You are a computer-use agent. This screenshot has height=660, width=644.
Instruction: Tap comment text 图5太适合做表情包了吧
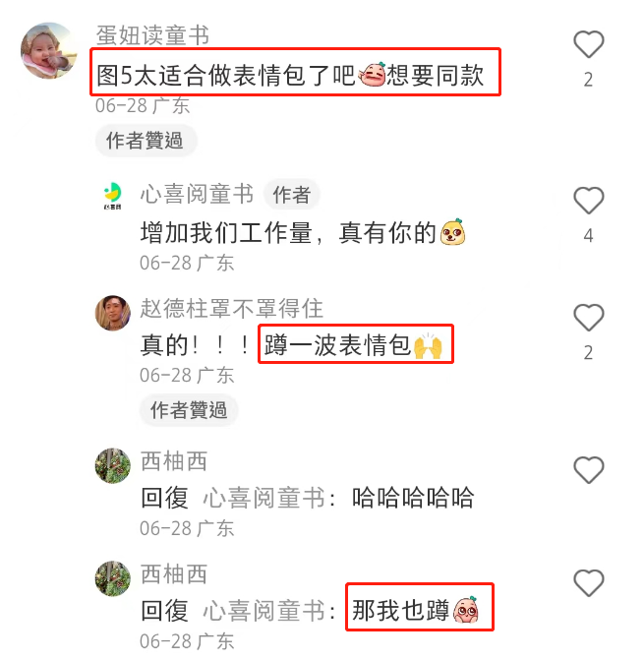226,76
